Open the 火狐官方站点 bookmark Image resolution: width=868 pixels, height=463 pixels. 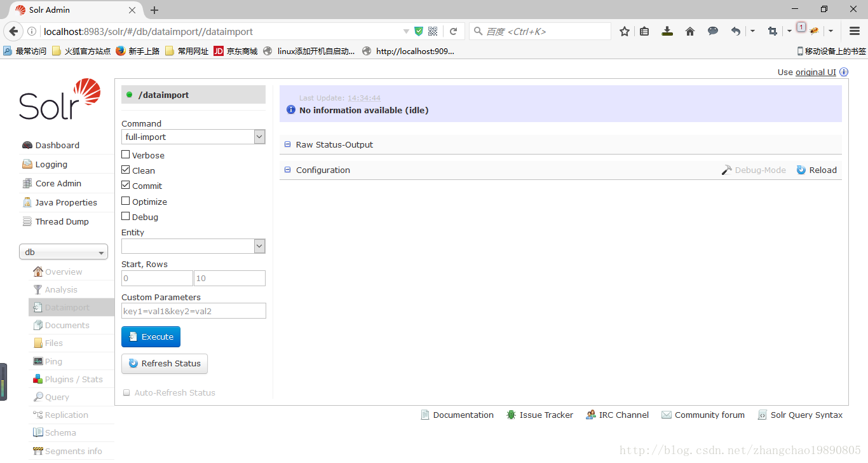point(81,51)
